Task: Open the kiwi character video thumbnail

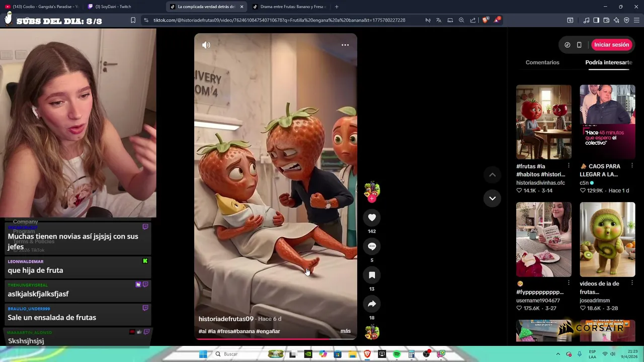Action: point(607,240)
